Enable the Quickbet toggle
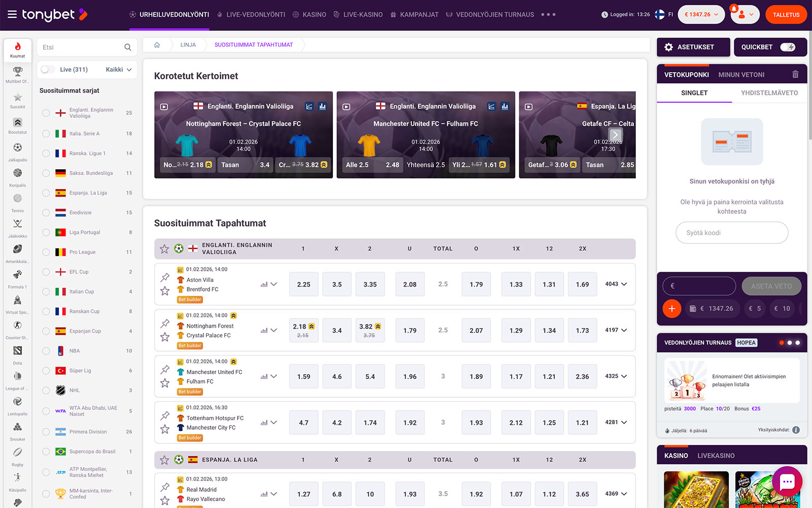The height and width of the screenshot is (508, 812). pyautogui.click(x=787, y=47)
